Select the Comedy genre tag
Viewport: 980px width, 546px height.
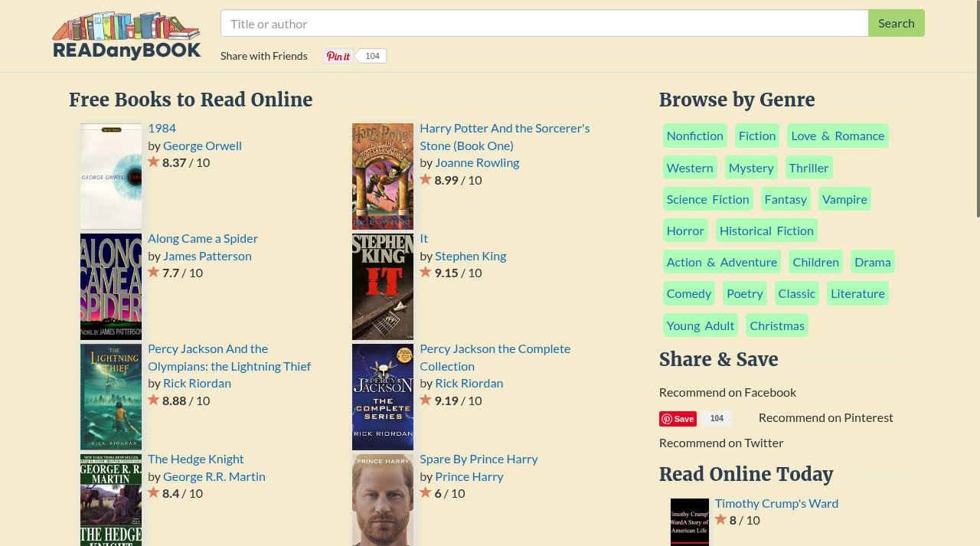click(689, 293)
